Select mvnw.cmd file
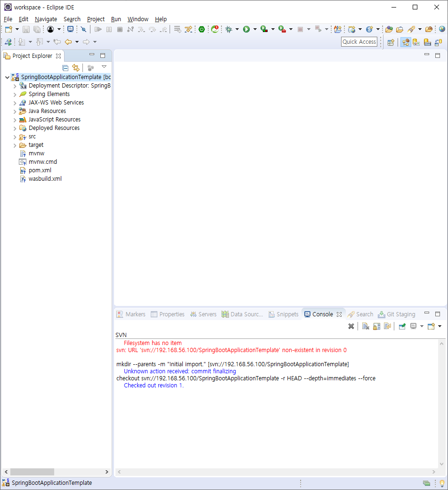448x490 pixels. pyautogui.click(x=42, y=162)
